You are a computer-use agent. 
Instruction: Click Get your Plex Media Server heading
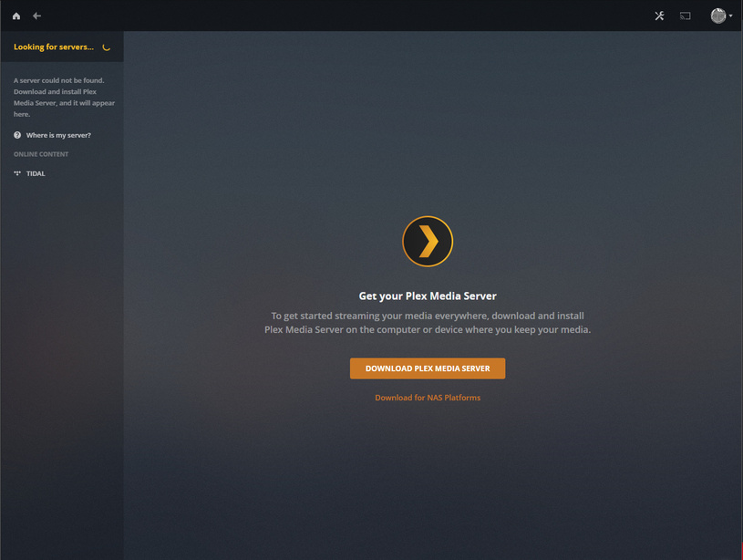pos(428,296)
